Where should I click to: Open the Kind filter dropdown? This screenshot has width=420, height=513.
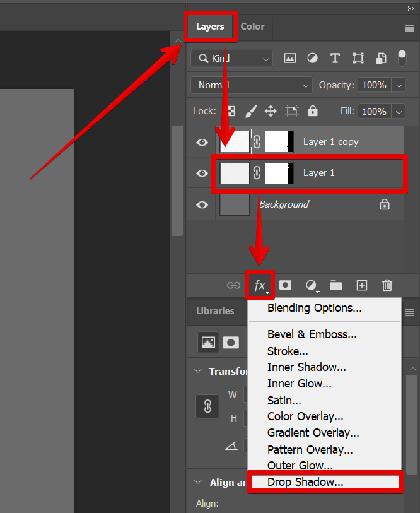[231, 58]
